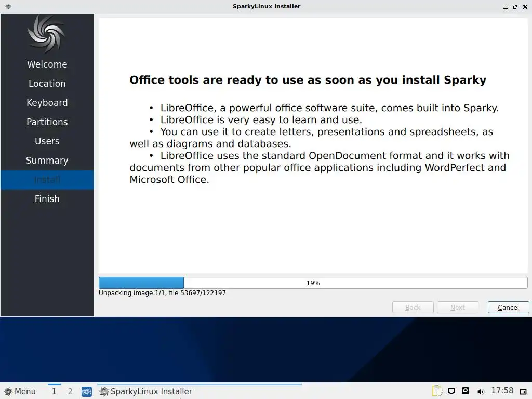This screenshot has width=532, height=399.
Task: Click the disabled Next button
Action: click(458, 308)
